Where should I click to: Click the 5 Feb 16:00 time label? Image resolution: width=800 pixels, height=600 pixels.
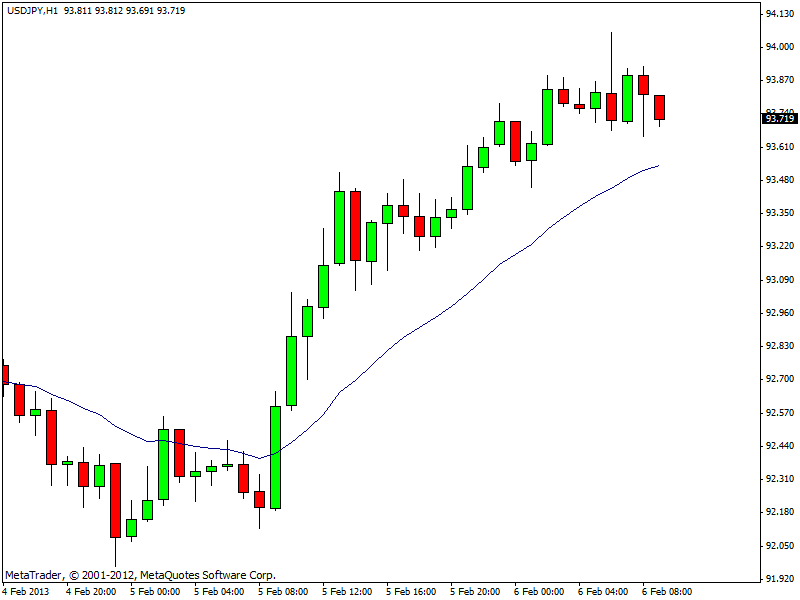click(410, 591)
